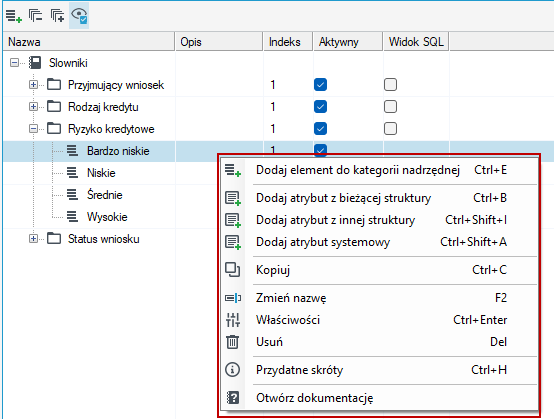
Task: Click the add element toolbar icon
Action: pyautogui.click(x=14, y=16)
